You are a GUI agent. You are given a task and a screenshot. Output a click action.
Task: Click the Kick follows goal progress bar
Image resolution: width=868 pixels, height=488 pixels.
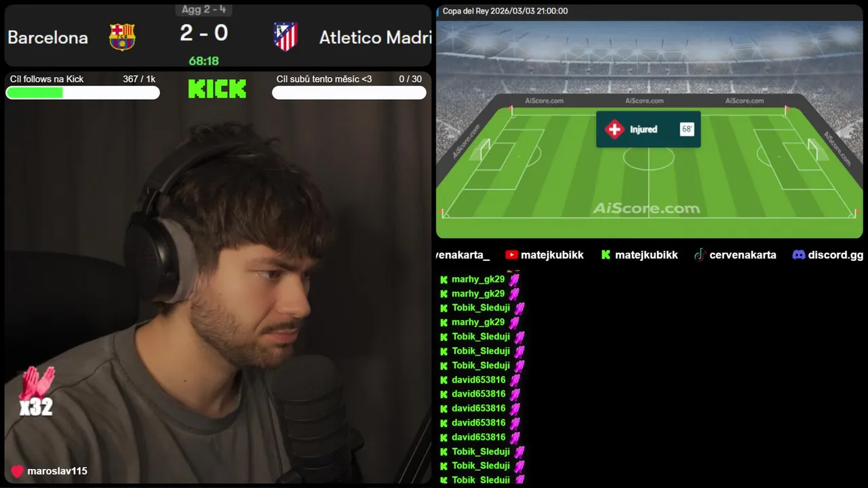(x=83, y=93)
